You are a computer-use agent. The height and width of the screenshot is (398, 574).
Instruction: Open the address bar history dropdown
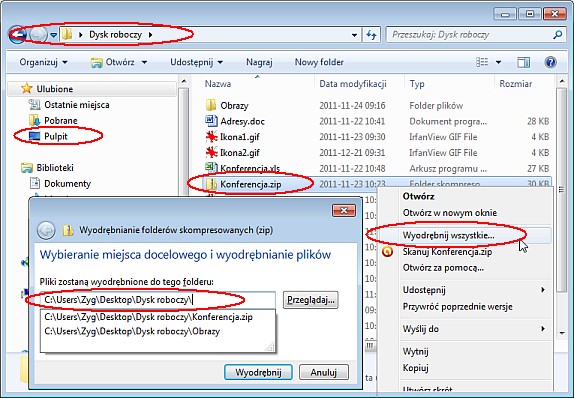pos(354,35)
